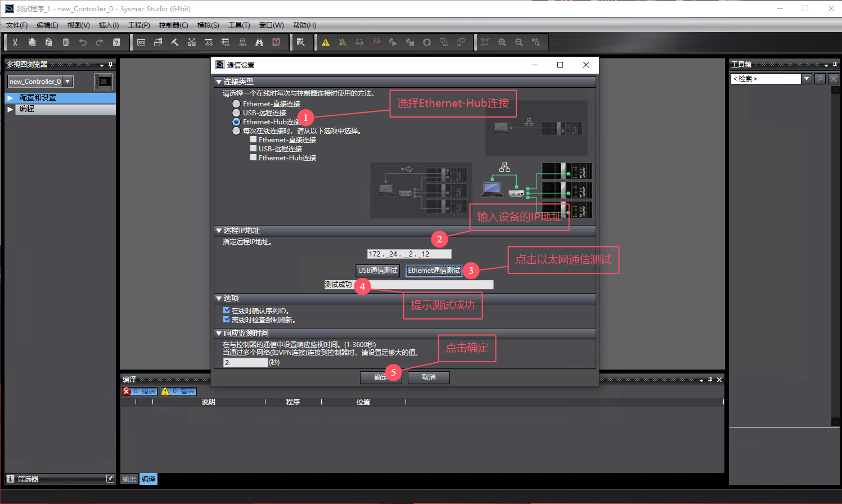Select the USB-远程连接 radio button
Screen dimensions: 842x504
tap(236, 113)
